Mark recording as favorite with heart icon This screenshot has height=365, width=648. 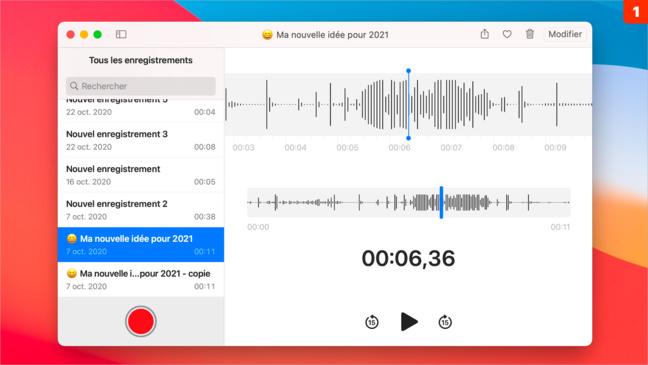[x=507, y=34]
